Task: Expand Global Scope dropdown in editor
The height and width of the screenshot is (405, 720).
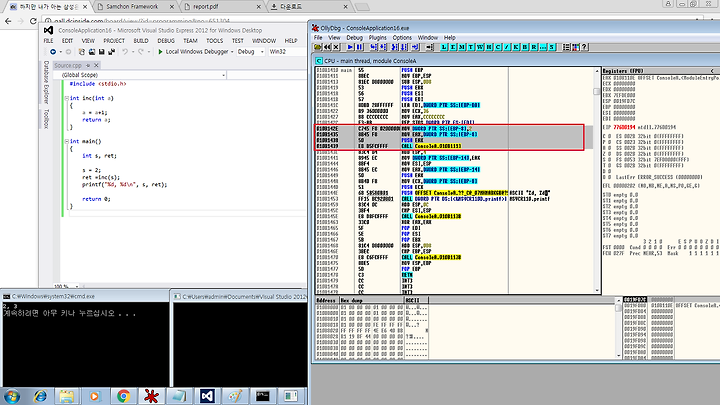Action: 223,75
